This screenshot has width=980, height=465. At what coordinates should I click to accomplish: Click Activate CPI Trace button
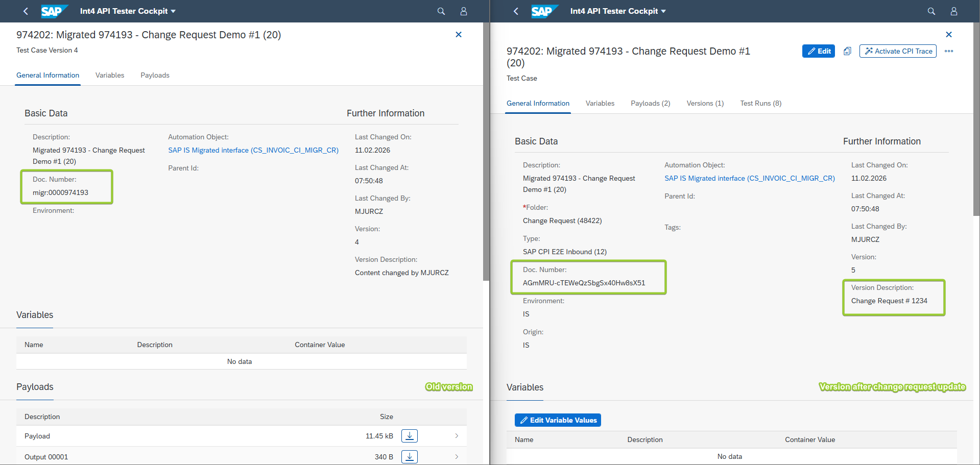pyautogui.click(x=898, y=51)
